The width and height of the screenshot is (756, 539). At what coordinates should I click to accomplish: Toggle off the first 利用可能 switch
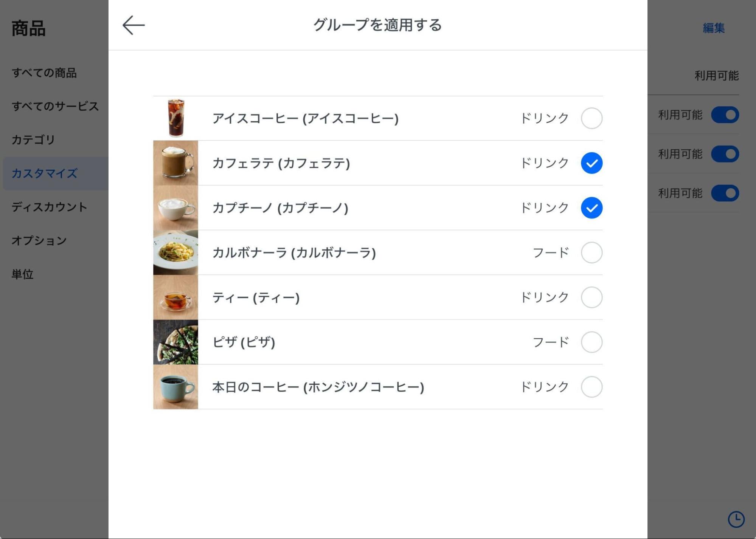[x=726, y=115]
